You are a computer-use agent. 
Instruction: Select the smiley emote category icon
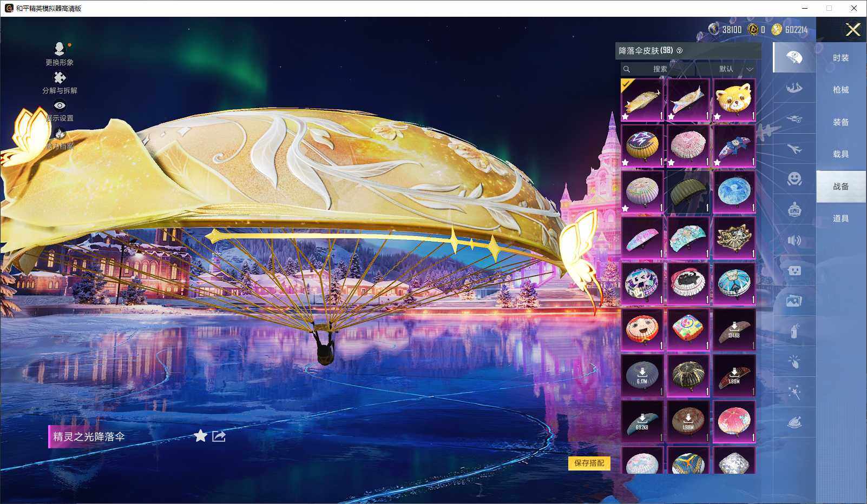pyautogui.click(x=794, y=178)
